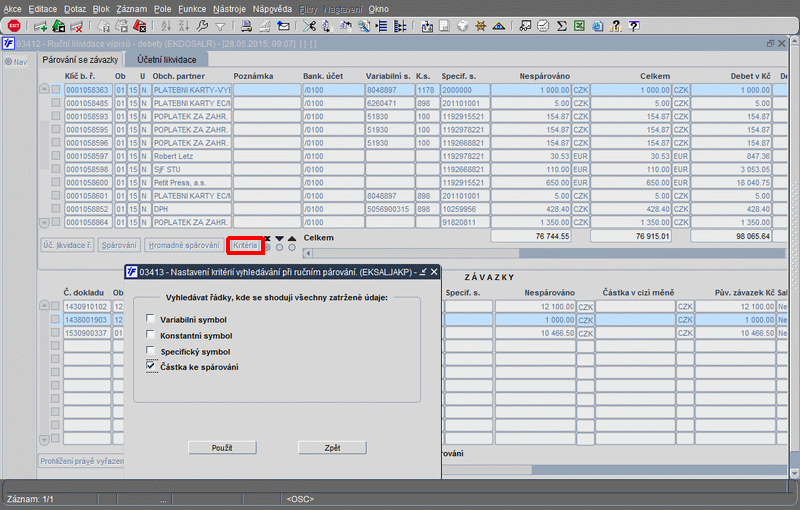Click the orange ship wheel icon
Image resolution: width=800 pixels, height=510 pixels.
coord(480,26)
